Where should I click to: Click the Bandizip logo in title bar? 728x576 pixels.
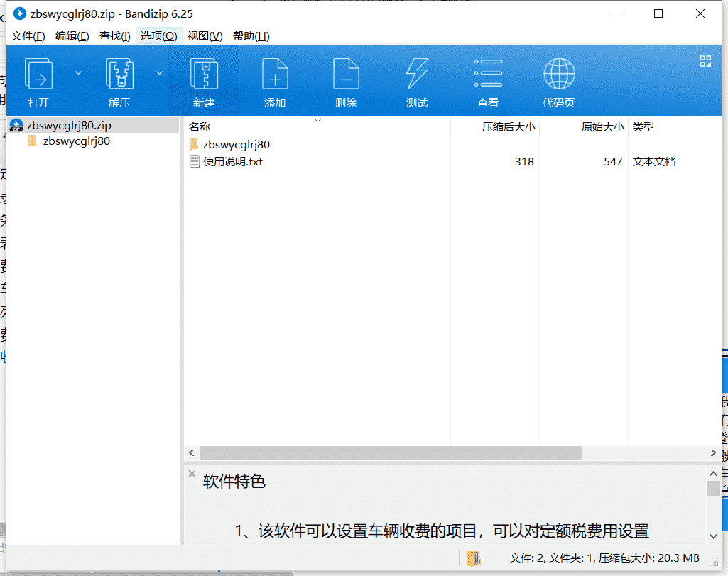pos(19,13)
